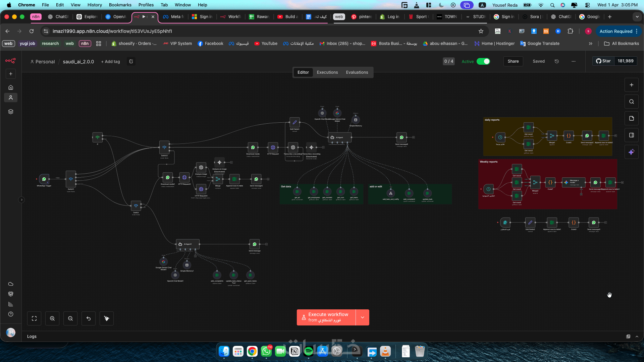Open the Bookmarks menu in menu bar

[120, 5]
